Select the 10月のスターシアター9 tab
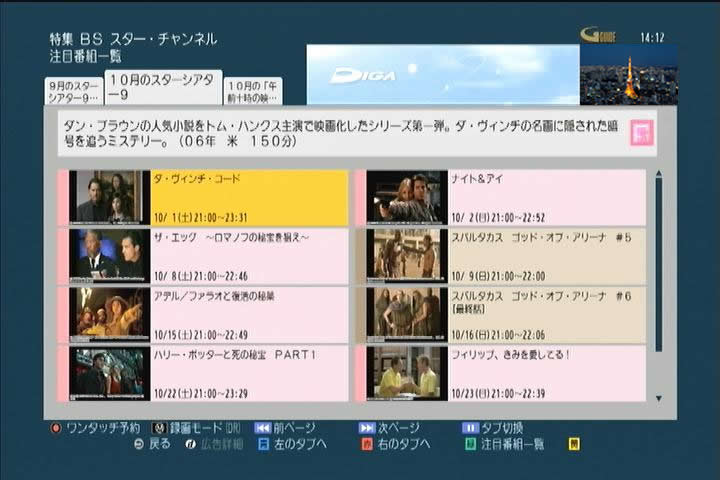Image resolution: width=720 pixels, height=480 pixels. pos(163,88)
